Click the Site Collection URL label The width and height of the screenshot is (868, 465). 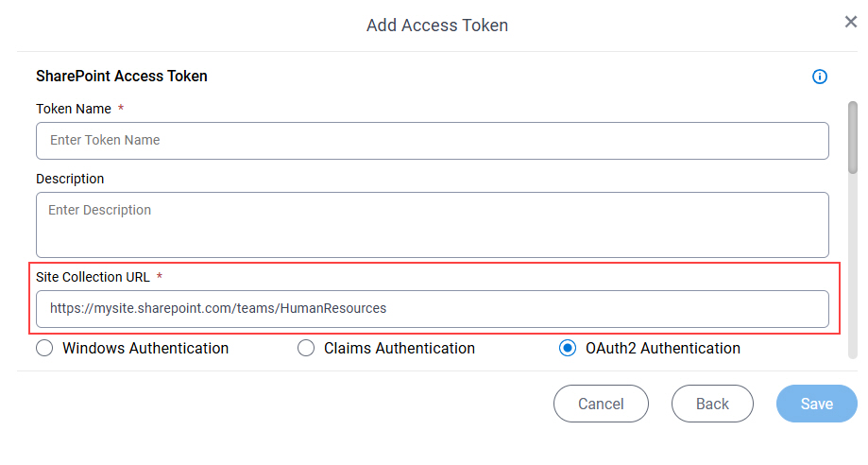(93, 277)
